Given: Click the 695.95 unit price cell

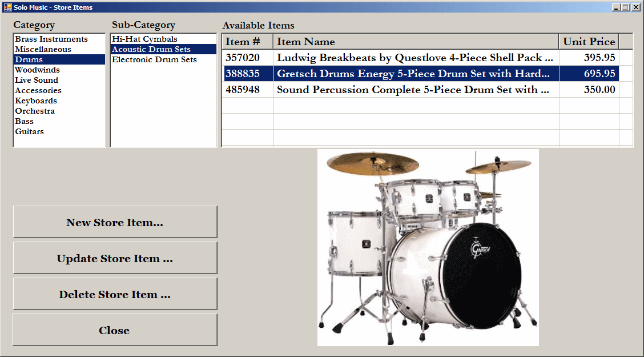Looking at the screenshot, I should pos(589,74).
